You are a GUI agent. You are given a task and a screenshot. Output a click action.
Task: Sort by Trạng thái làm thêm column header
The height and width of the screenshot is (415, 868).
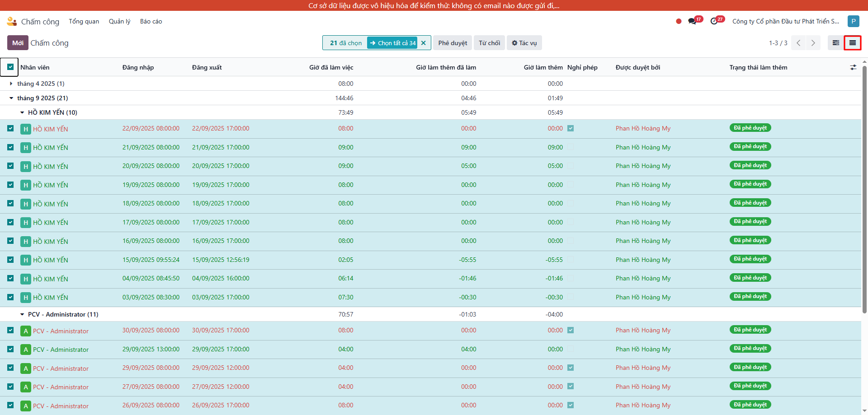758,67
